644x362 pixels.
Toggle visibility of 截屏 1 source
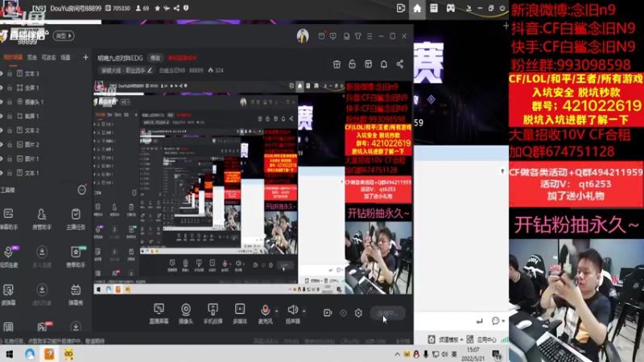[x=2, y=116]
